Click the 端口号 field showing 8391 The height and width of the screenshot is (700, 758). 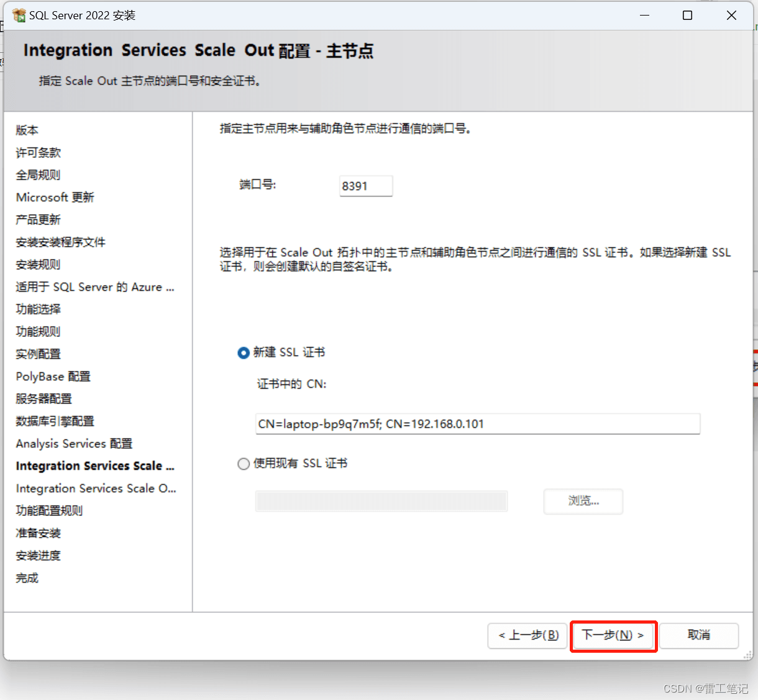point(366,186)
